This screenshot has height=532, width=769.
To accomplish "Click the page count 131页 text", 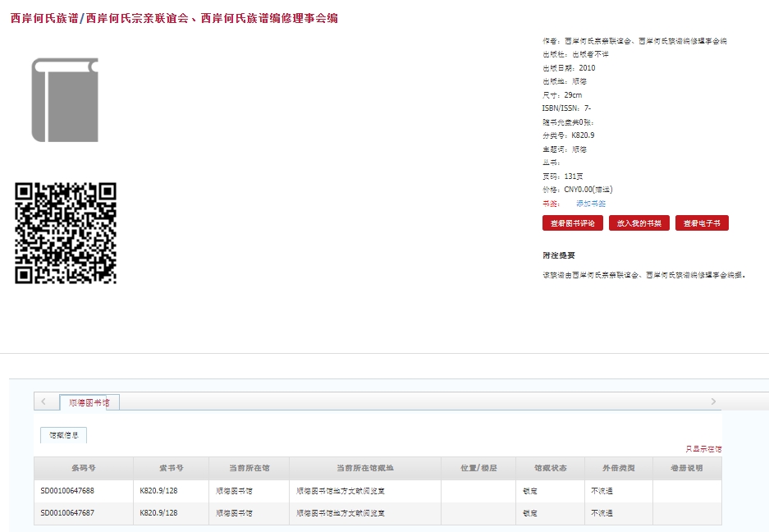I will [574, 176].
